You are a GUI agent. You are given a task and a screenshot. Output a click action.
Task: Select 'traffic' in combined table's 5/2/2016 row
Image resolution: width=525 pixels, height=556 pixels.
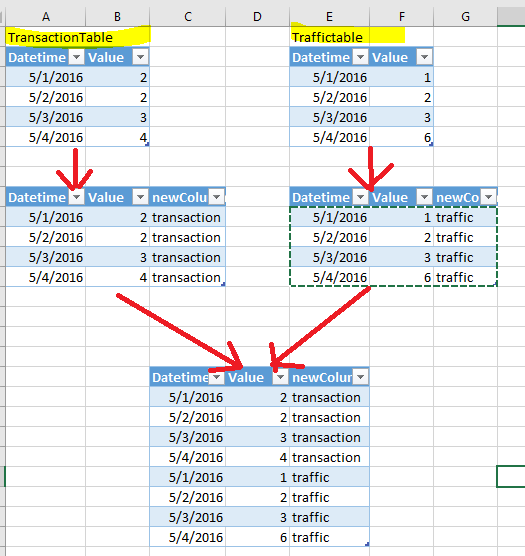coord(329,497)
